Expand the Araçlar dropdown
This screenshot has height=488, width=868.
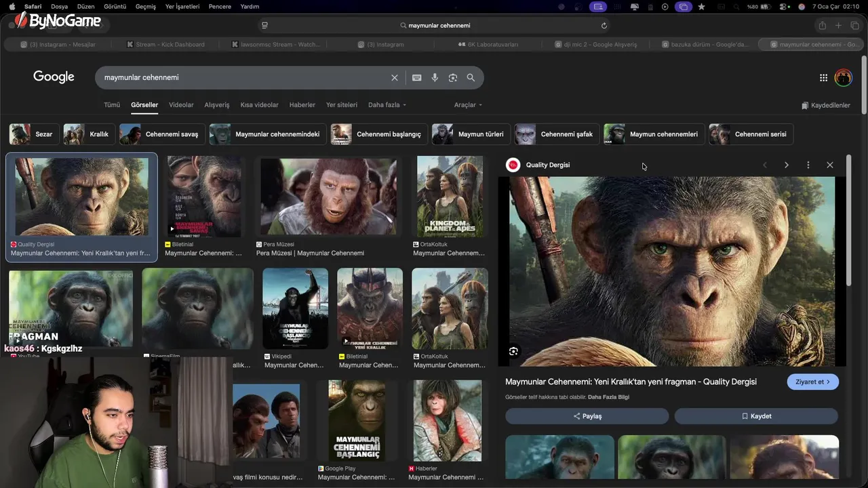(468, 105)
